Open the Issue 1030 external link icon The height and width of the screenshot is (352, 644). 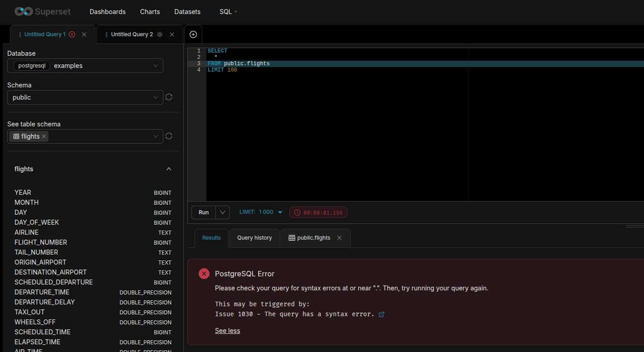[381, 314]
